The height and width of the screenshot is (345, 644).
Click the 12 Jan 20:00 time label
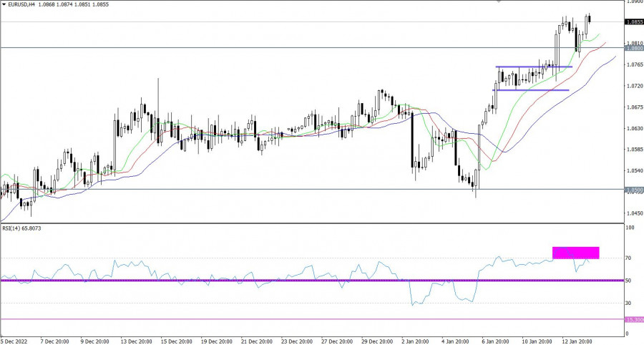coord(579,341)
